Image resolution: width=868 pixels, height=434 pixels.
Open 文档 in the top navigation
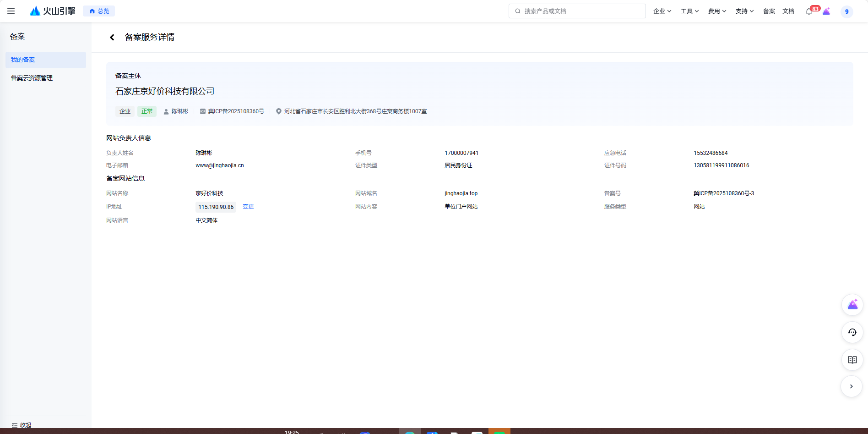tap(788, 11)
